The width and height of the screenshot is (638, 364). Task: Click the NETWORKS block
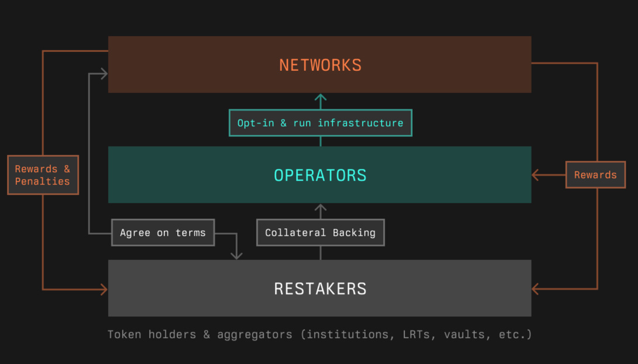pyautogui.click(x=320, y=64)
